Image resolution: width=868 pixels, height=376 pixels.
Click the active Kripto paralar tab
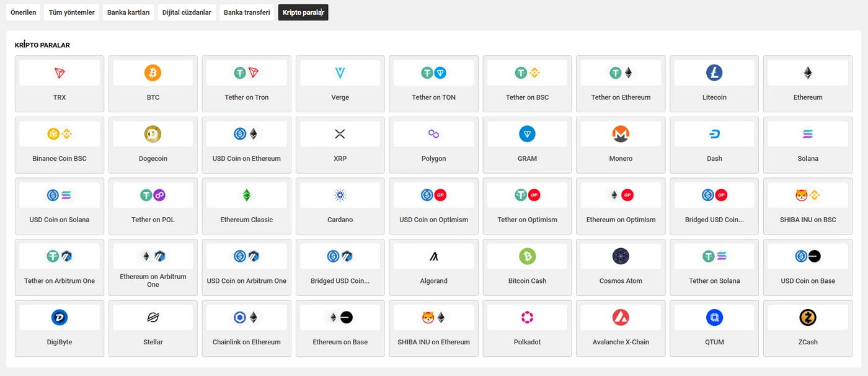click(x=303, y=12)
